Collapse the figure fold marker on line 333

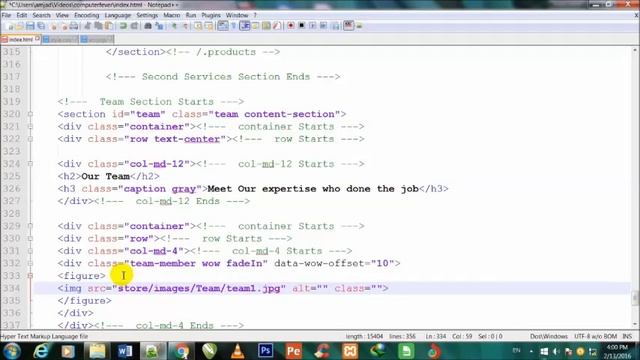[x=30, y=276]
